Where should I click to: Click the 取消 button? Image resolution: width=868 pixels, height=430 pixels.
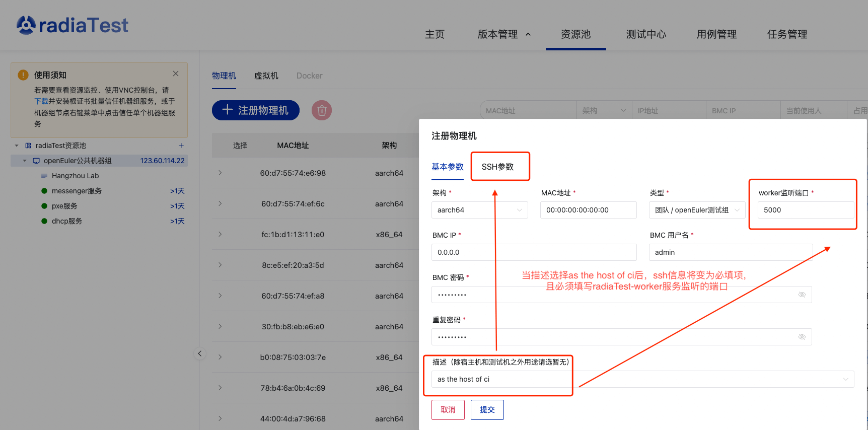click(448, 410)
